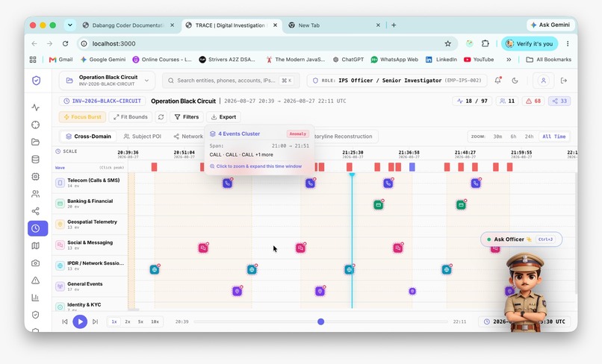Toggle dark mode moon icon
The image size is (602, 364).
click(x=515, y=81)
